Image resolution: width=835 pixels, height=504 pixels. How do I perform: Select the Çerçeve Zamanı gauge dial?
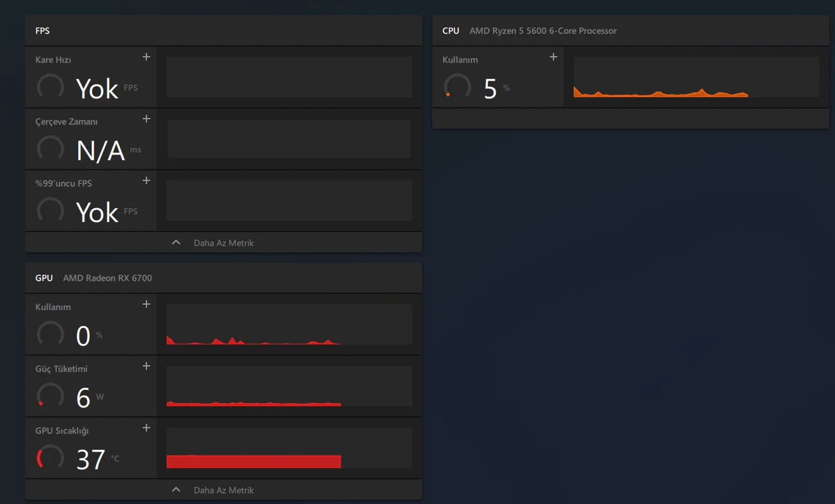point(50,149)
